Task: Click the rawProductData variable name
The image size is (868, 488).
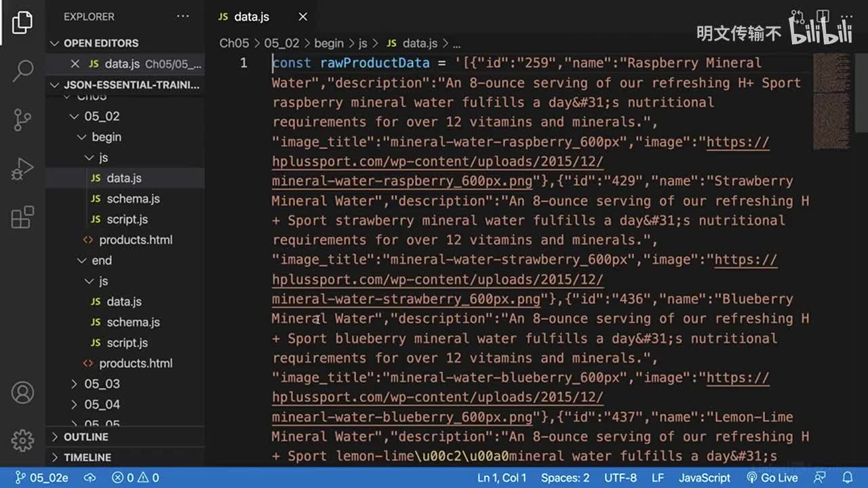Action: (375, 63)
